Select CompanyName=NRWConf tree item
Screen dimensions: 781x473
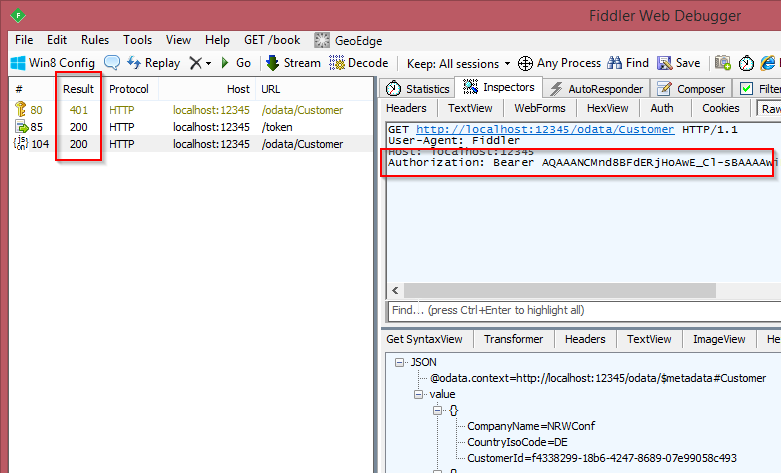[x=531, y=426]
